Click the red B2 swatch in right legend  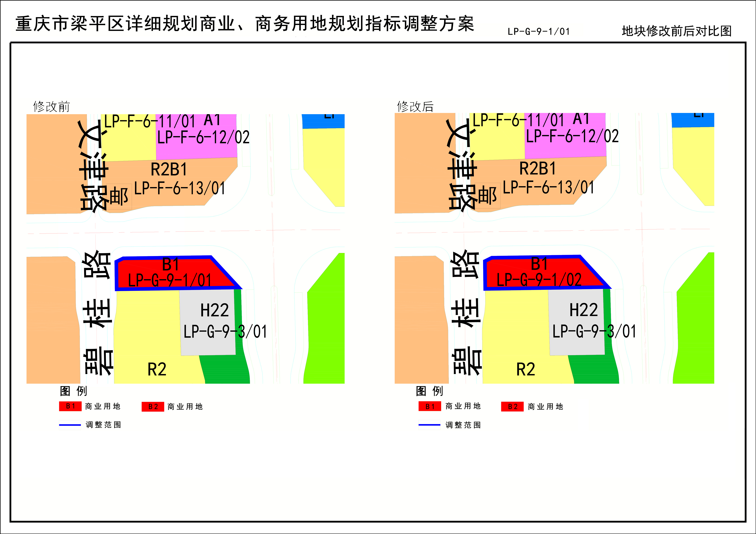(x=512, y=407)
